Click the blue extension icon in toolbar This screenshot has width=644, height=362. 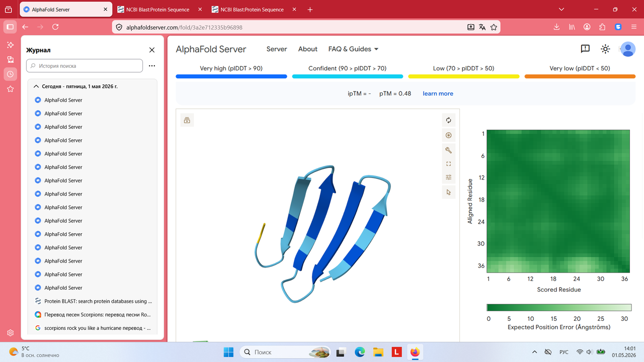point(618,27)
